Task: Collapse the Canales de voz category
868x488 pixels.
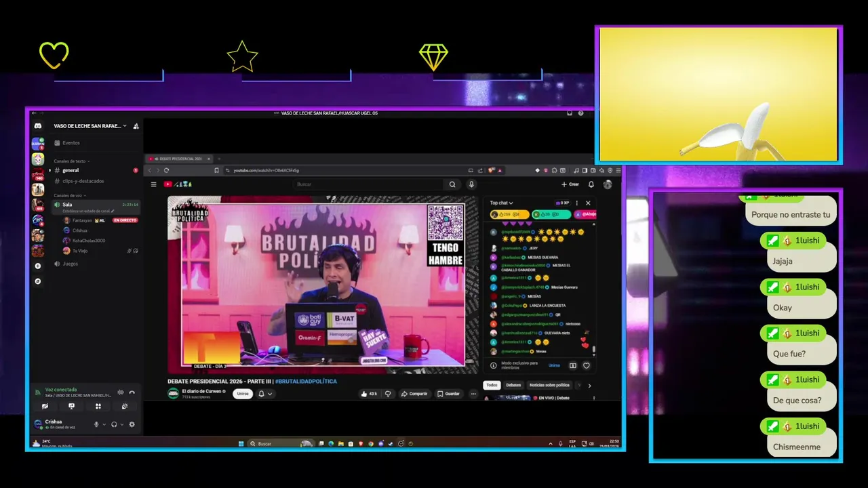Action: point(70,195)
